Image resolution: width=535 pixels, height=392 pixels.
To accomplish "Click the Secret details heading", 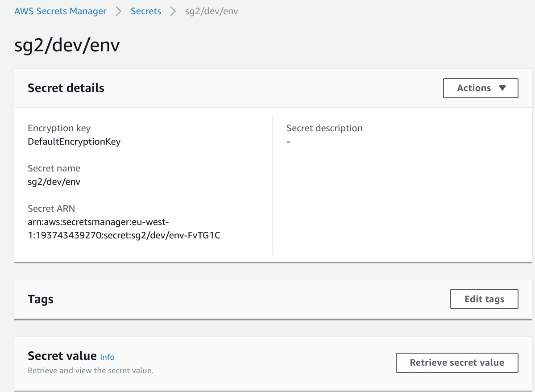I will 66,88.
